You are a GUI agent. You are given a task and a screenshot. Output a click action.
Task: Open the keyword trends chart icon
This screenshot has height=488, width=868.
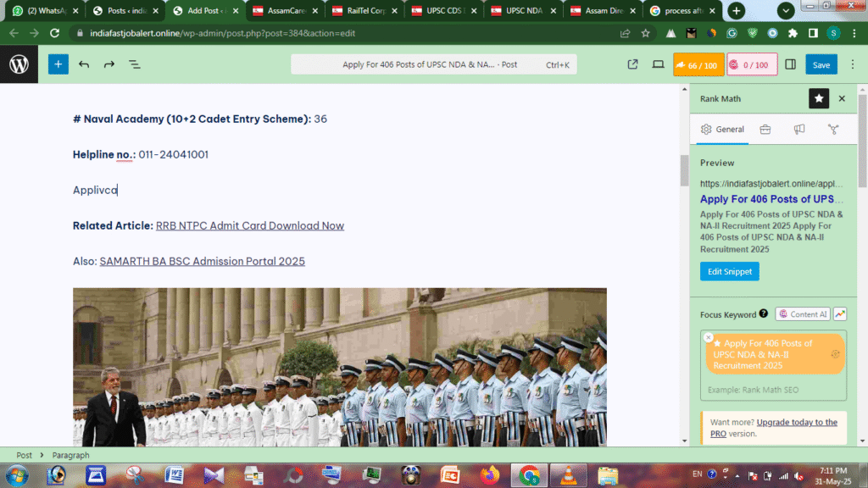coord(840,314)
